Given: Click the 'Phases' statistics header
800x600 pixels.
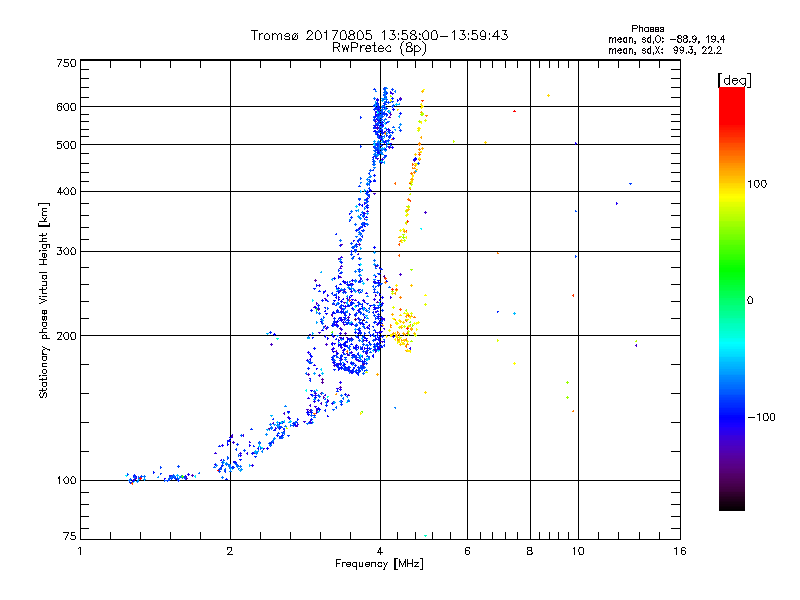Looking at the screenshot, I should point(647,29).
